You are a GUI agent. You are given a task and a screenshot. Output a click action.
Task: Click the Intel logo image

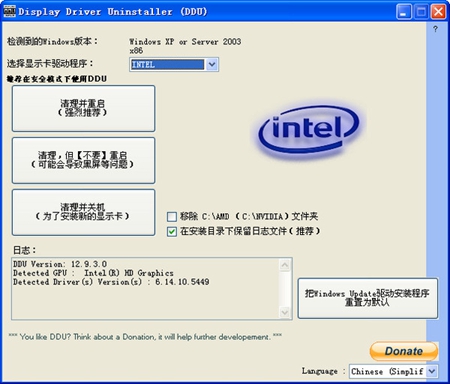point(309,130)
